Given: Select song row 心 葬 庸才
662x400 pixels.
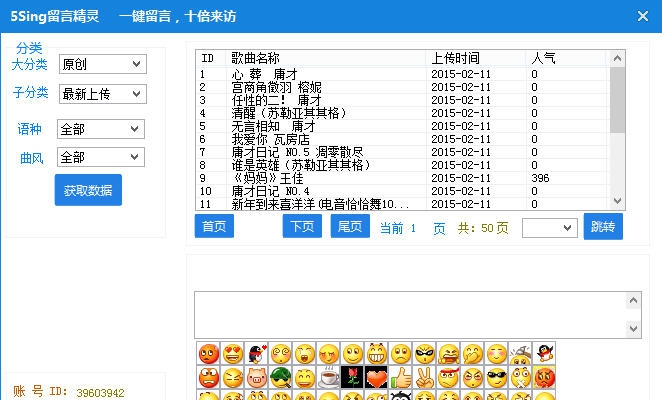Looking at the screenshot, I should (402, 74).
